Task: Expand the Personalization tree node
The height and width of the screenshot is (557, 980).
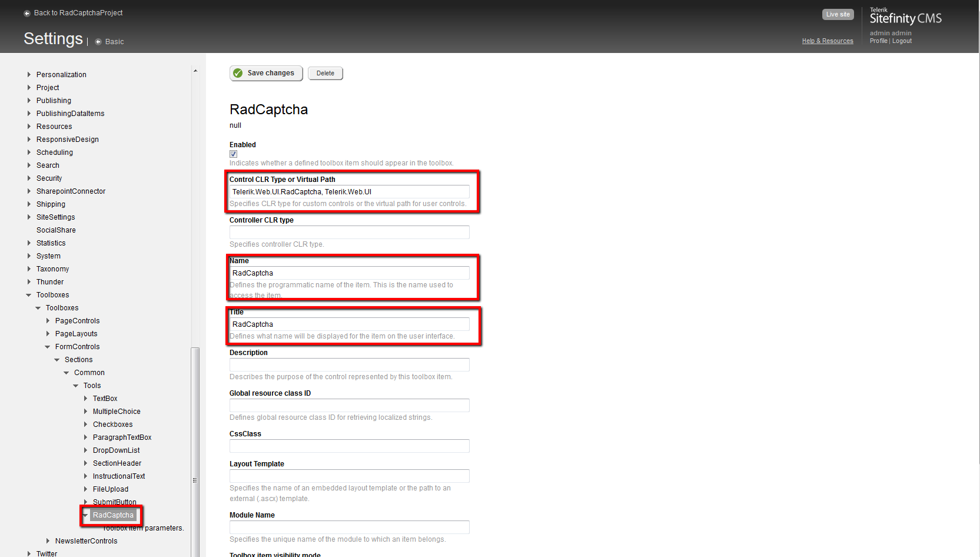Action: pyautogui.click(x=29, y=75)
